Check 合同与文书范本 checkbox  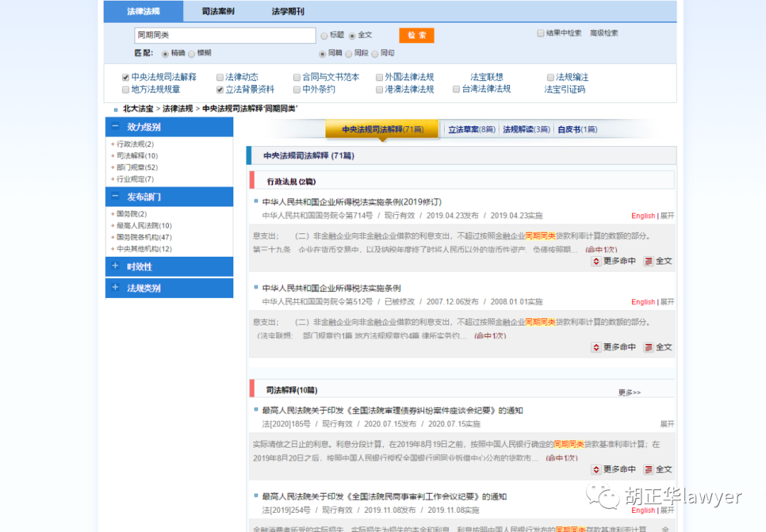click(296, 77)
